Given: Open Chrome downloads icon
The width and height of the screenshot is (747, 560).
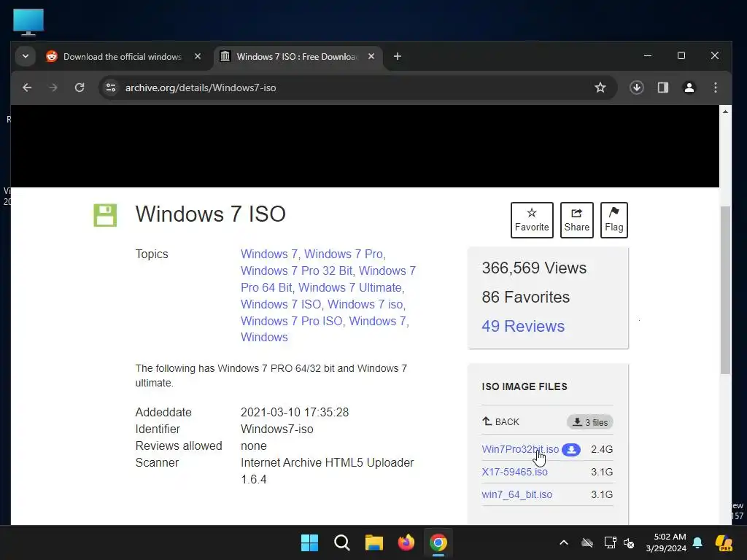Looking at the screenshot, I should (x=637, y=87).
